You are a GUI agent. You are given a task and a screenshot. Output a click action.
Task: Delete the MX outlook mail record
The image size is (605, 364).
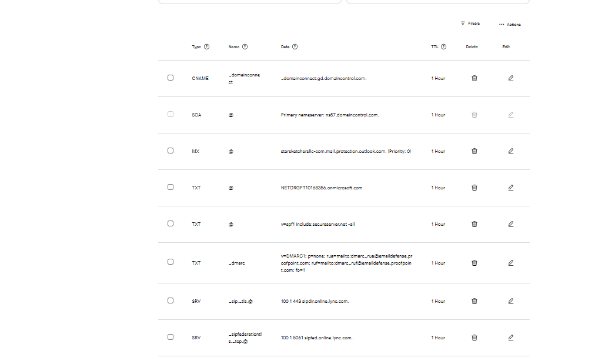click(x=474, y=151)
